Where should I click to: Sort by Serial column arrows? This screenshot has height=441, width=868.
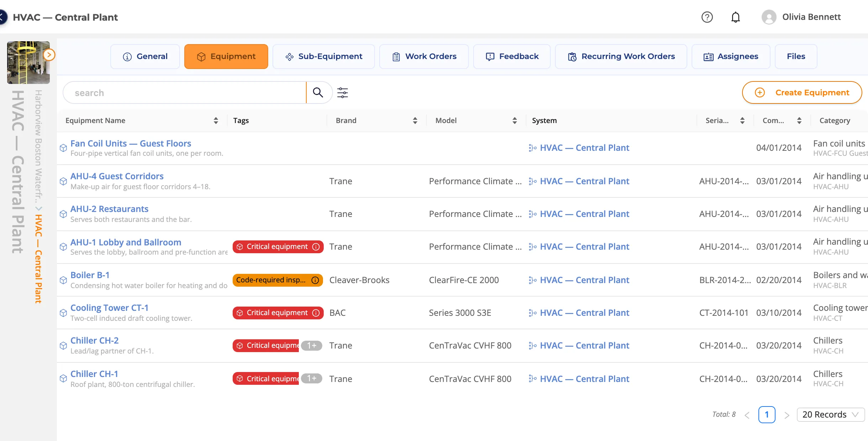point(742,121)
